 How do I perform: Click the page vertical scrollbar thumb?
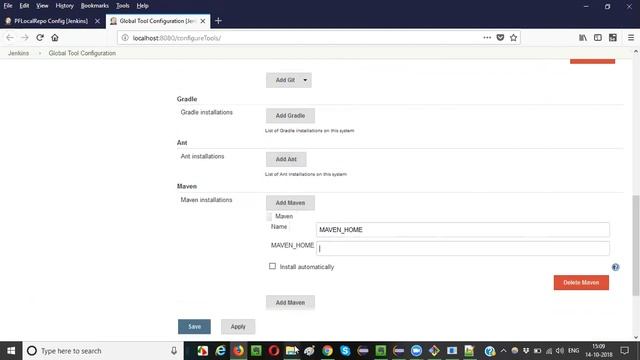[636, 245]
